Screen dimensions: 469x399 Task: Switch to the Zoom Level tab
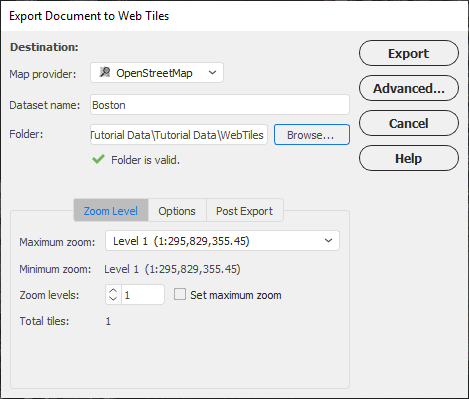pyautogui.click(x=111, y=211)
